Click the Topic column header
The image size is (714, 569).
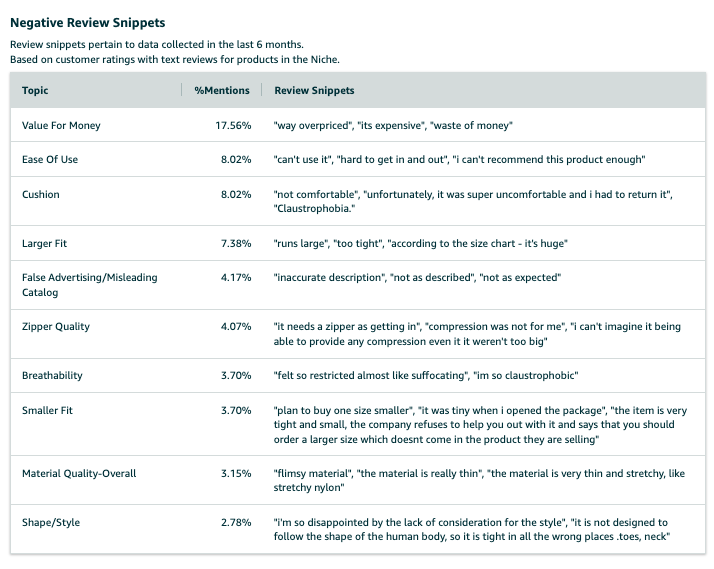[35, 91]
